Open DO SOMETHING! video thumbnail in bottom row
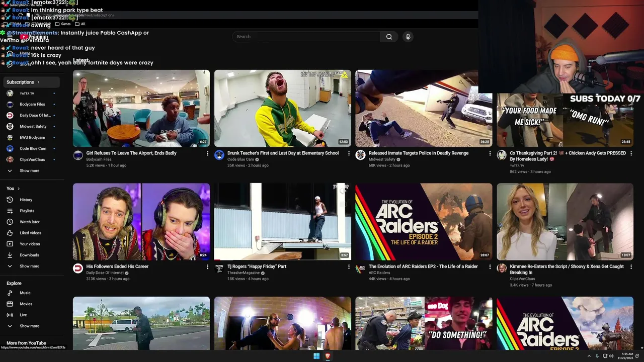The width and height of the screenshot is (644, 362). pos(424,323)
